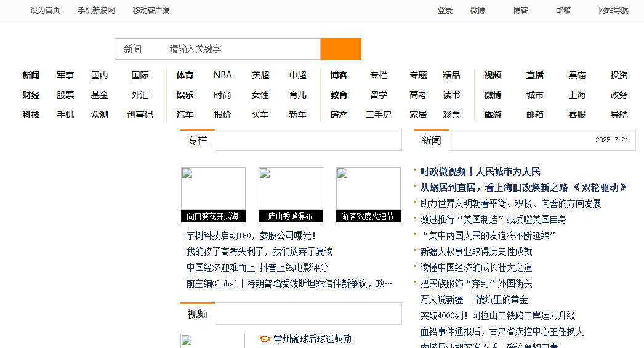Go to the 科技 channel
The width and height of the screenshot is (644, 348).
coord(31,115)
